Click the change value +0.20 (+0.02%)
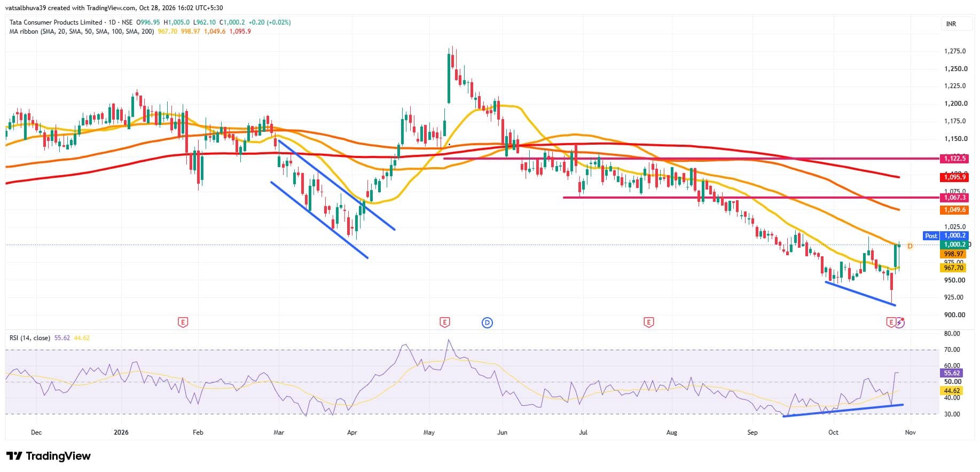Viewport: 980px width, 472px height. point(270,22)
